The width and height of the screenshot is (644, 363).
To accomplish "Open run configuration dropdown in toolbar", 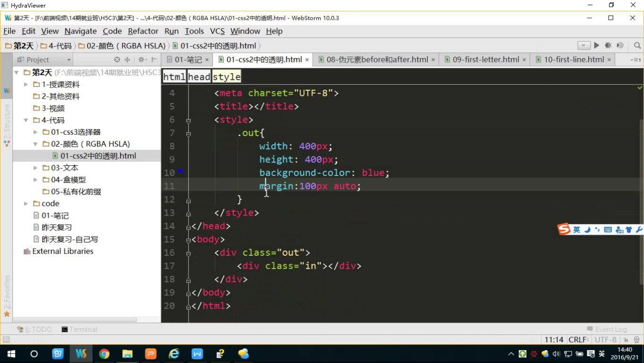I will coord(584,45).
